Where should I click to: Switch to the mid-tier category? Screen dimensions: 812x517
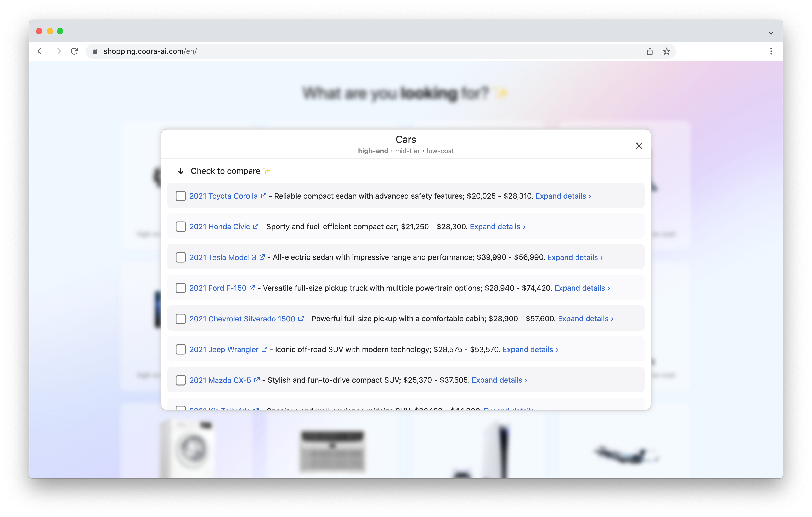pyautogui.click(x=407, y=151)
